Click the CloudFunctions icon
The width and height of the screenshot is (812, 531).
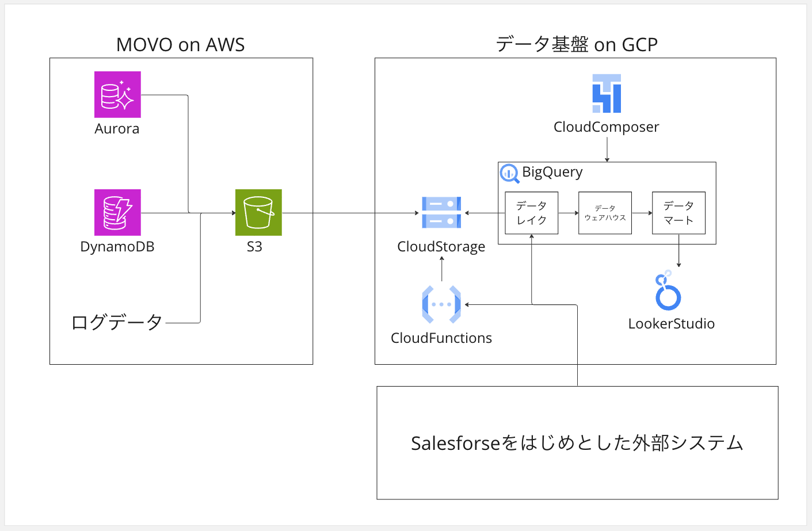tap(441, 304)
